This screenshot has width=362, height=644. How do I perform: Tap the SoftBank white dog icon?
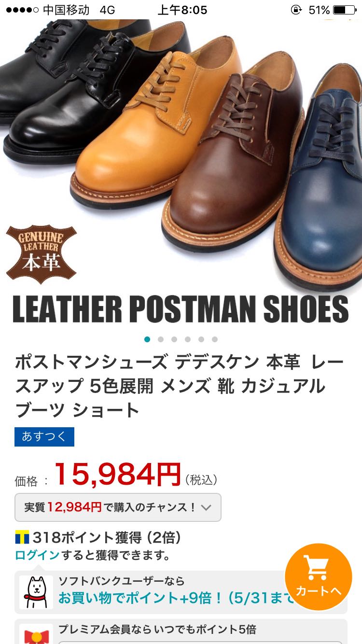(x=36, y=592)
